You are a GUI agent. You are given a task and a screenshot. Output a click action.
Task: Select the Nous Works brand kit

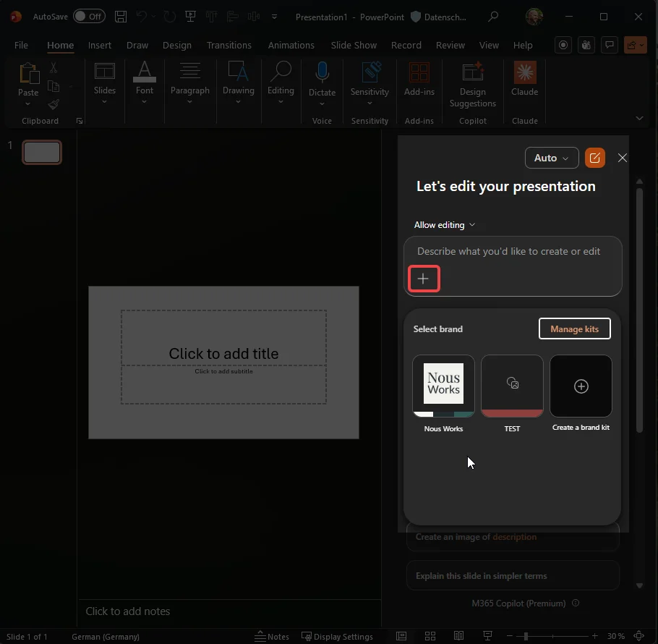click(x=443, y=386)
